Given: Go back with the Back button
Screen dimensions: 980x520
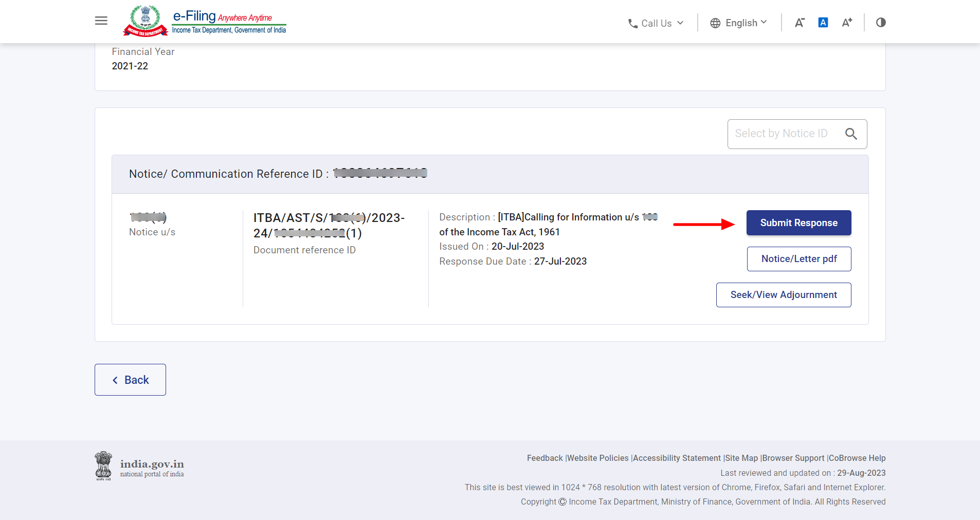Looking at the screenshot, I should [130, 380].
